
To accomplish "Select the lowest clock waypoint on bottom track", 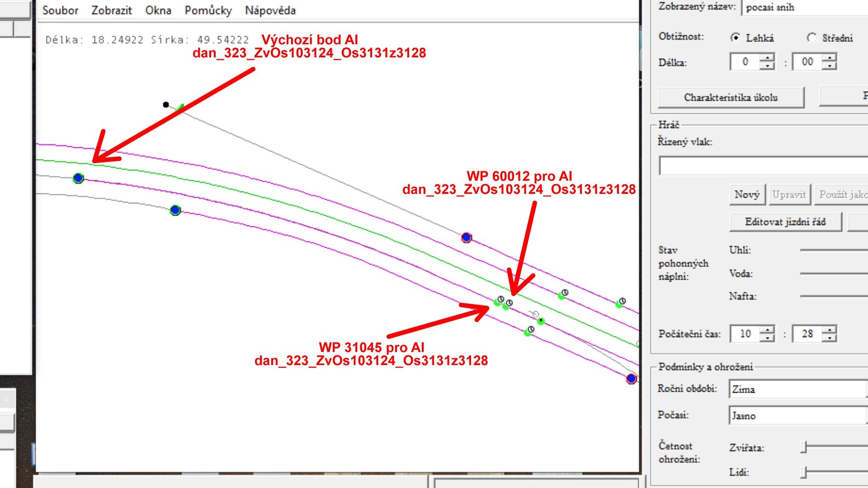I will [x=529, y=331].
